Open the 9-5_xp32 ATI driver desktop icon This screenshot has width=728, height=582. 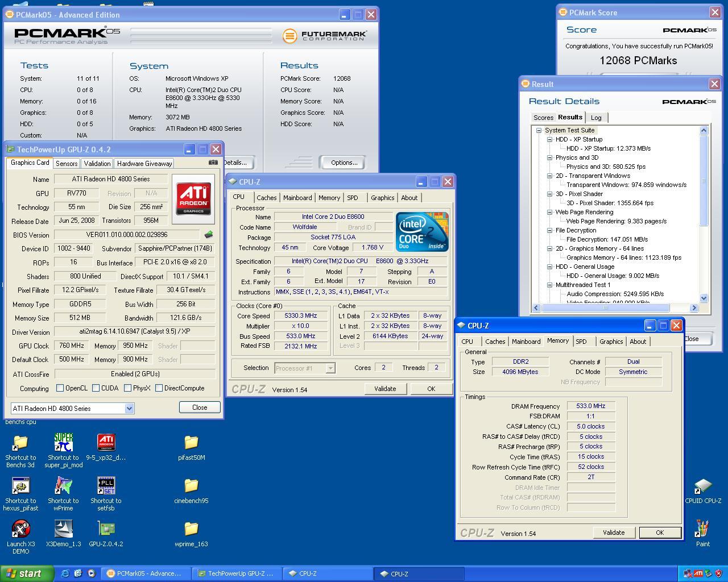[106, 443]
